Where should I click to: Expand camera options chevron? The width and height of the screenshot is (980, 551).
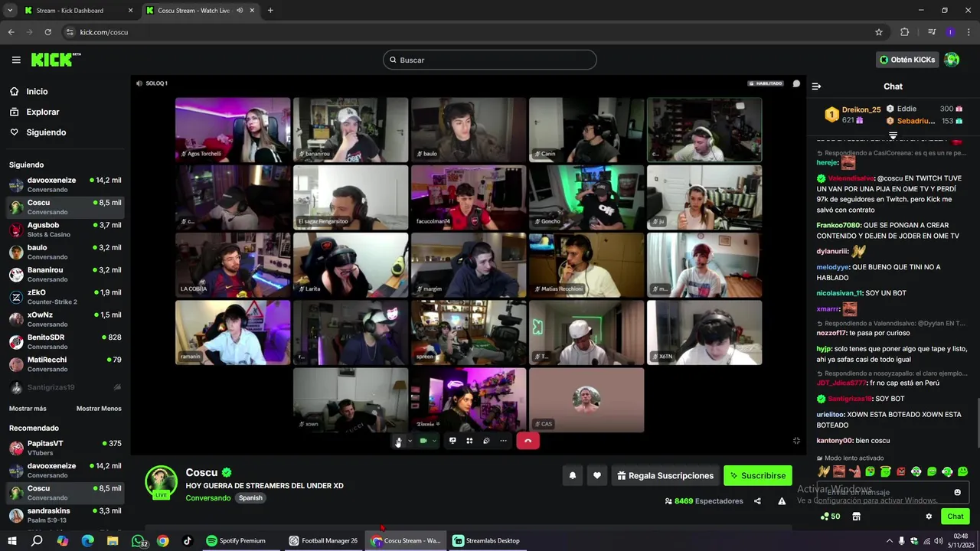pyautogui.click(x=434, y=441)
